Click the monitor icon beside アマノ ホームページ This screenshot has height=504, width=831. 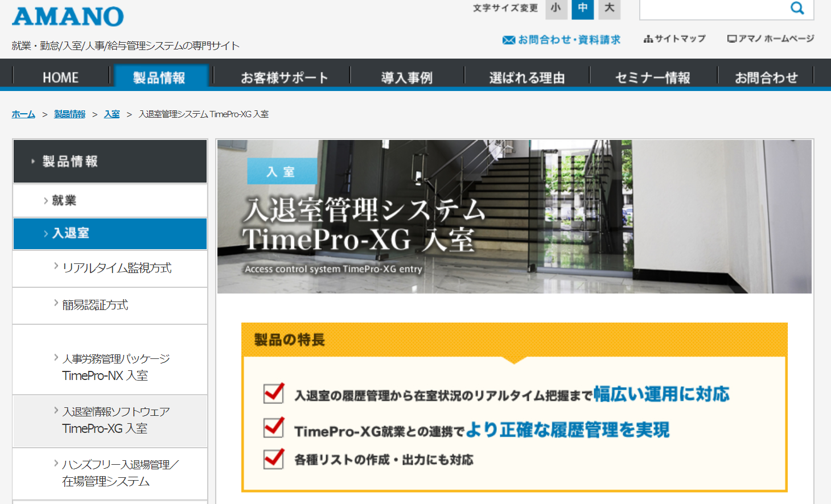pyautogui.click(x=732, y=39)
